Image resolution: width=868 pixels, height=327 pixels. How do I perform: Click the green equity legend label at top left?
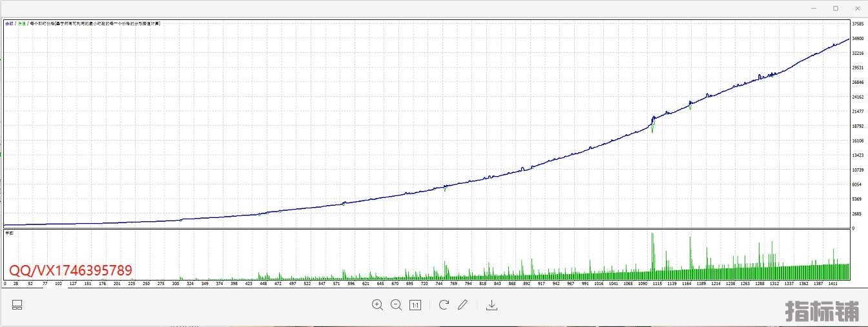22,23
